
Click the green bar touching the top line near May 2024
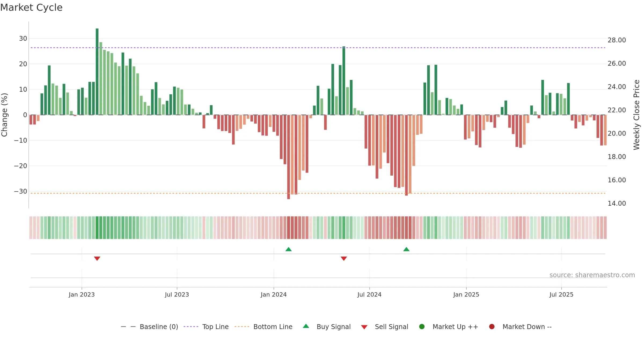point(344,81)
